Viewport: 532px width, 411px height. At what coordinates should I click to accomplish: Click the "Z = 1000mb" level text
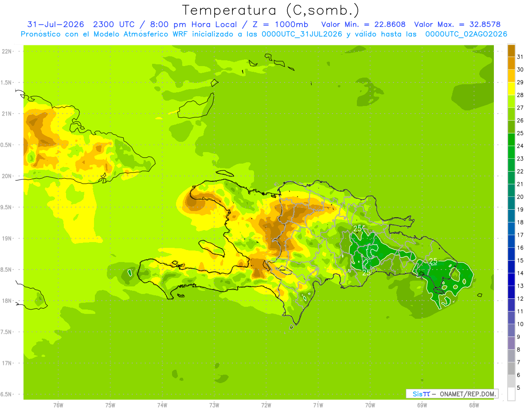pos(282,24)
